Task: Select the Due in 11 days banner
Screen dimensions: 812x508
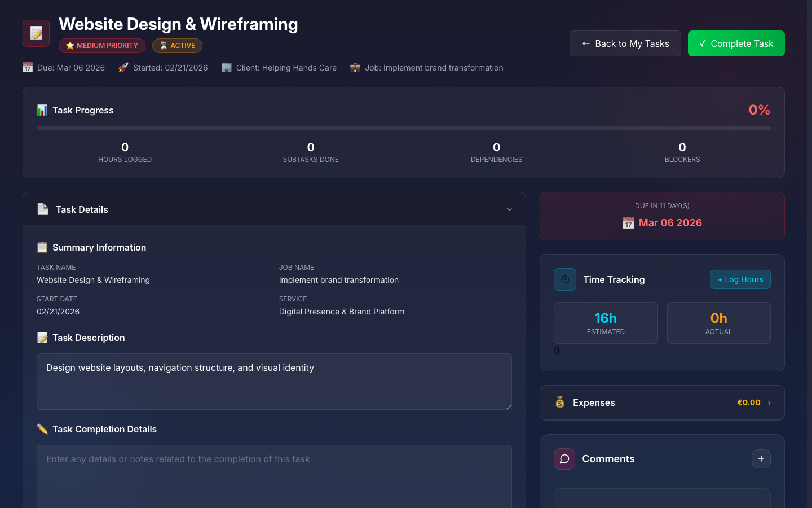Action: pos(662,216)
